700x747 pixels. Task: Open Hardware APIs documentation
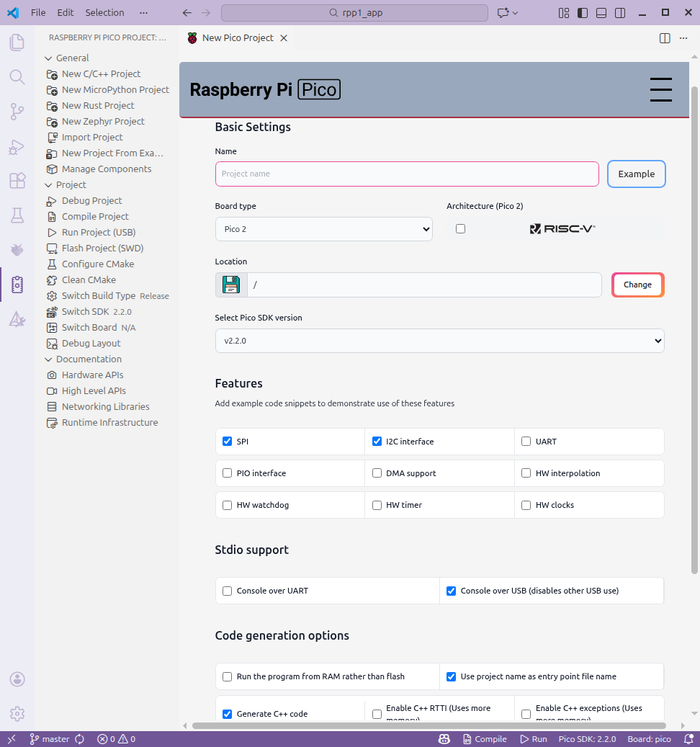pos(92,375)
